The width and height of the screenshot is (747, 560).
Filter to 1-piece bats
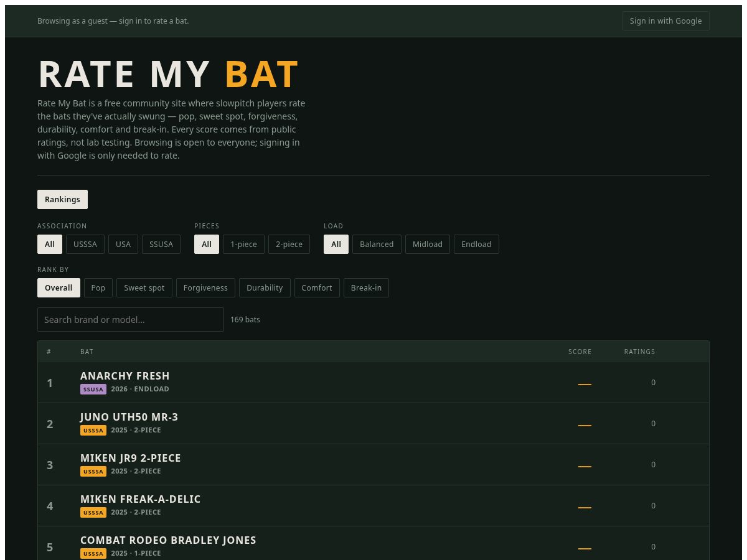[x=243, y=244]
